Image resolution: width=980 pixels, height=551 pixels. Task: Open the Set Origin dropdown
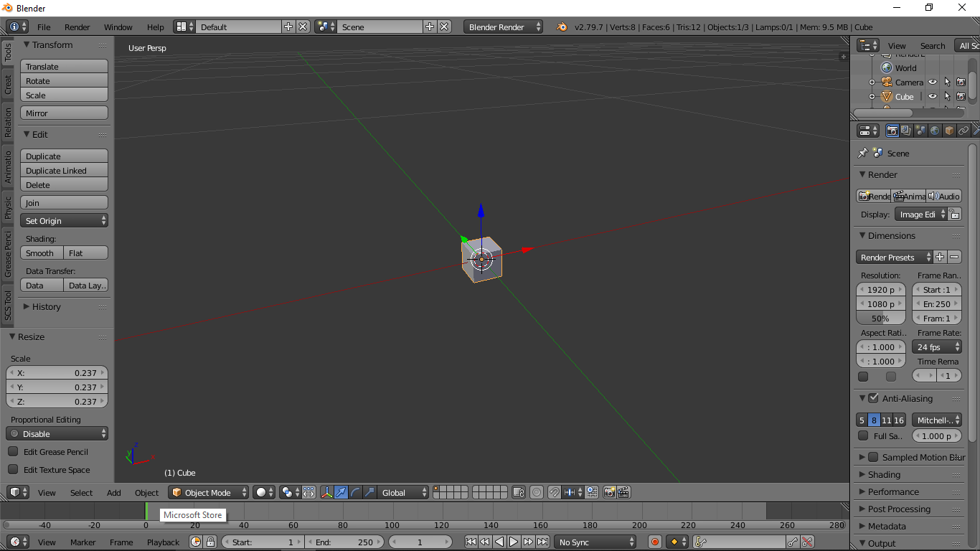coord(65,220)
